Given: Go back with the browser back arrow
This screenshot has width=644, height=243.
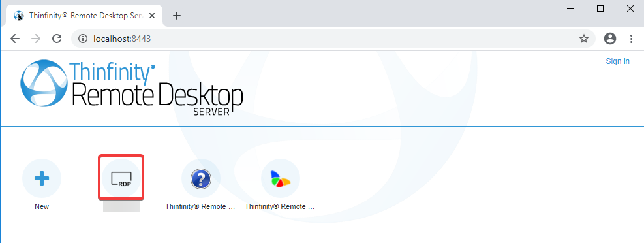Looking at the screenshot, I should click(15, 39).
